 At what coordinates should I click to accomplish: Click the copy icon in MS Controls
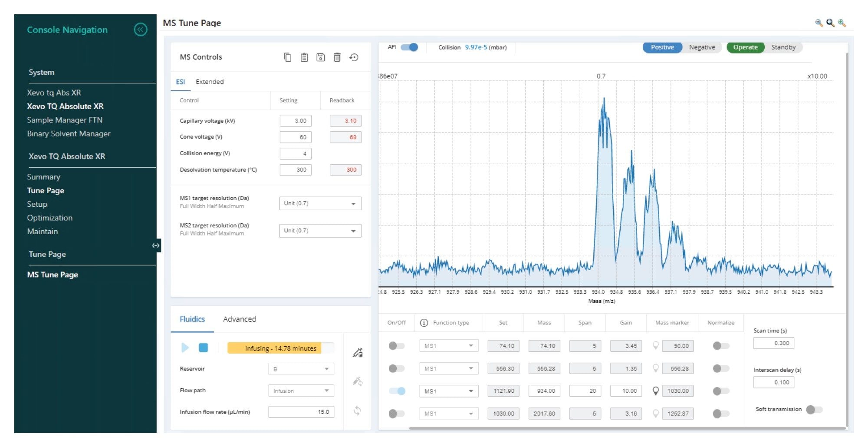(x=287, y=57)
